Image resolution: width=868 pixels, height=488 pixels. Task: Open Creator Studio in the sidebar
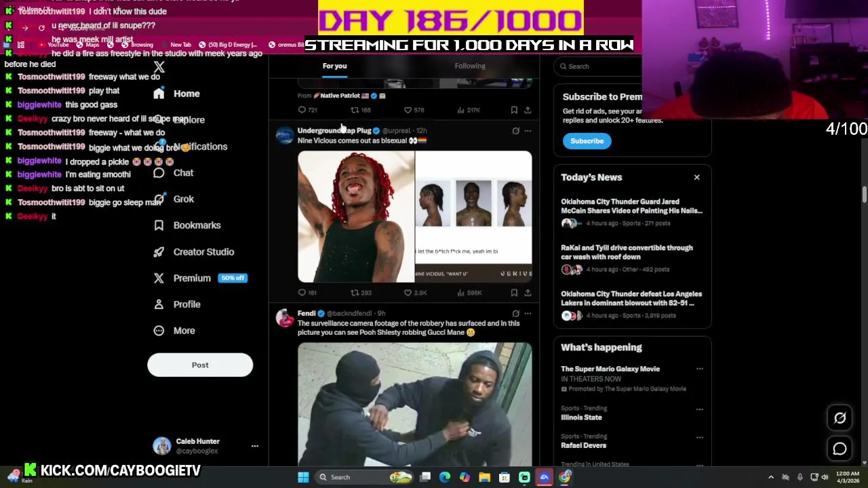(x=194, y=251)
